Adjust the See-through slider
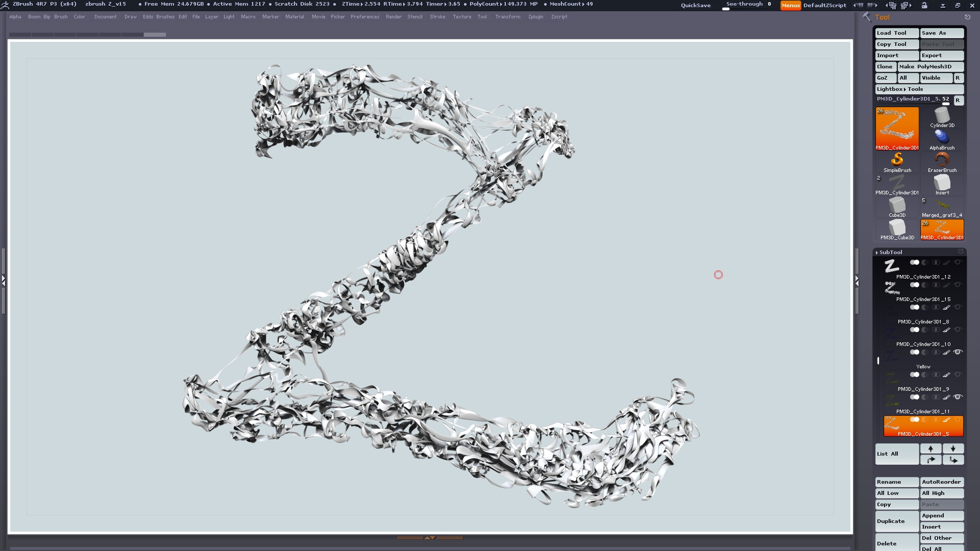 coord(748,5)
